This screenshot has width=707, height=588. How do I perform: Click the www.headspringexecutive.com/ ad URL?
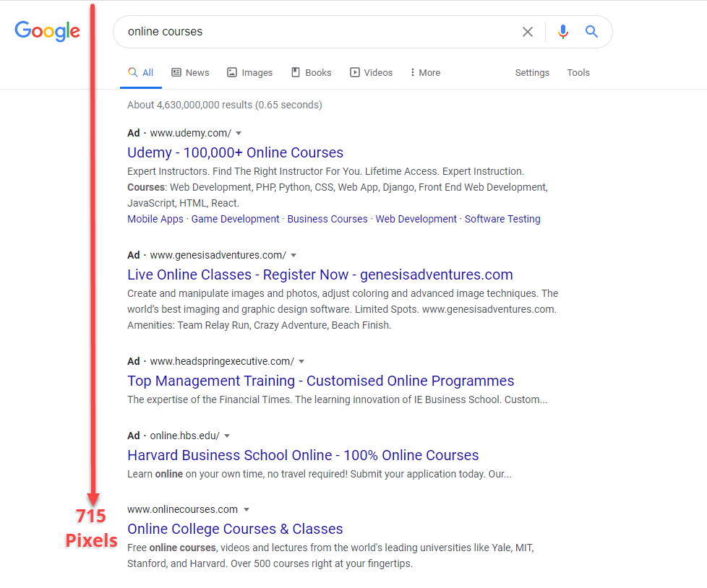(222, 361)
